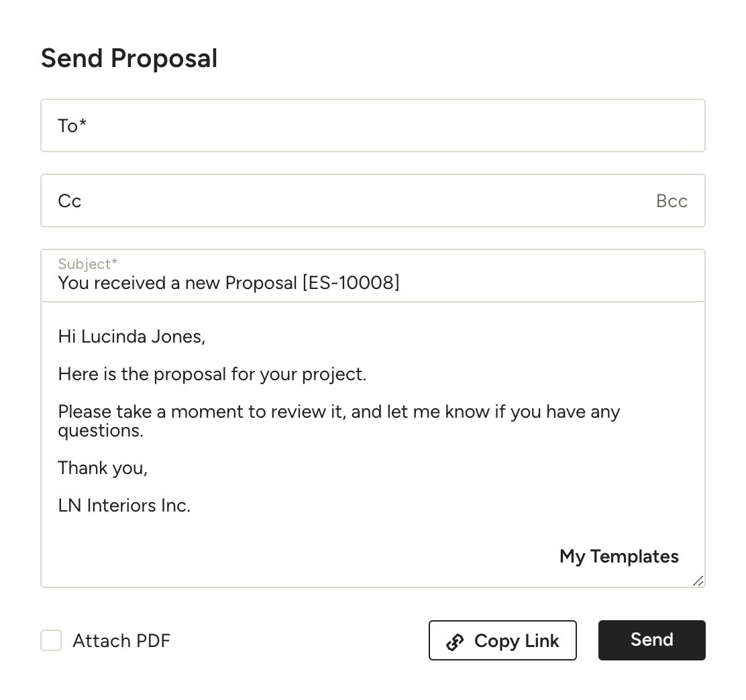Image resolution: width=746 pixels, height=700 pixels.
Task: Select the link glyph inside the Copy Link button
Action: click(x=455, y=640)
